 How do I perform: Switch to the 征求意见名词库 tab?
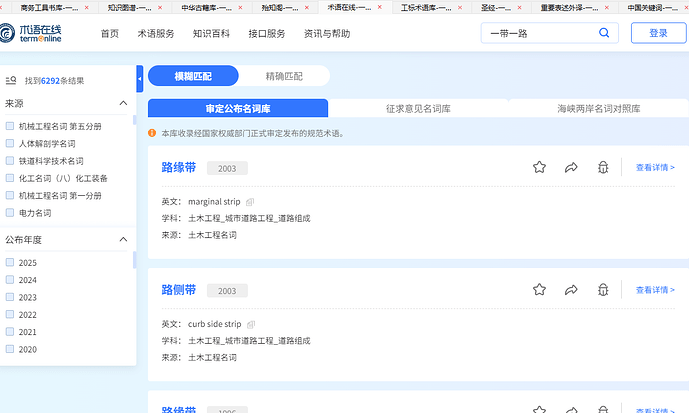click(418, 109)
